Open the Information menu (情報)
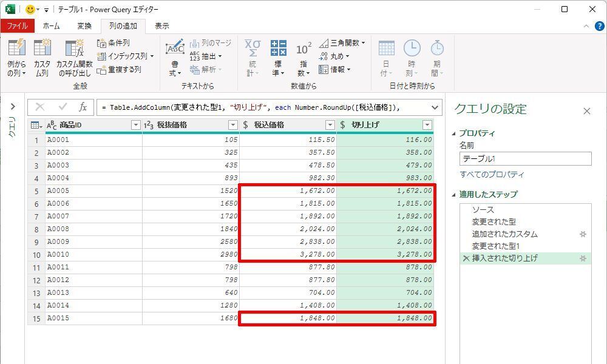The image size is (607, 364). coord(334,70)
